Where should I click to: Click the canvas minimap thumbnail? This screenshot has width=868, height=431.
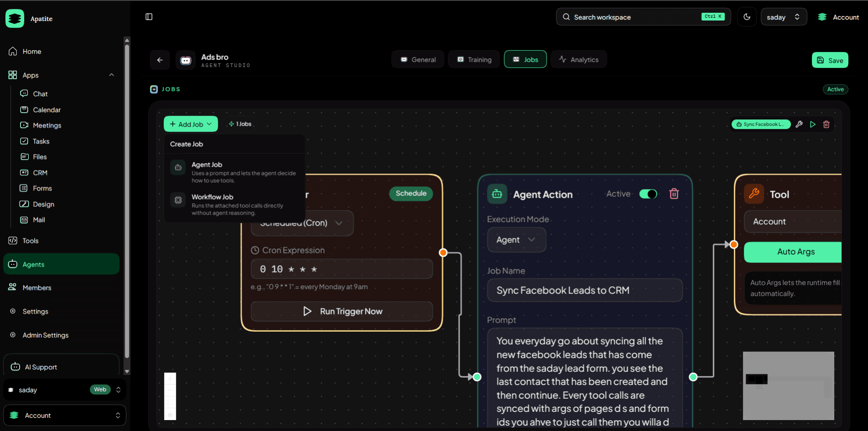789,385
